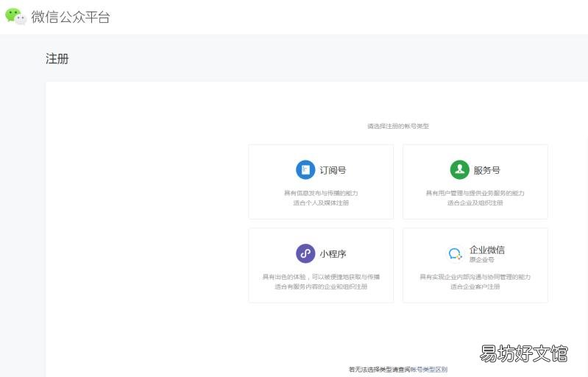This screenshot has width=588, height=377.
Task: Click the 企业微信 chat bubble icon
Action: click(x=455, y=254)
